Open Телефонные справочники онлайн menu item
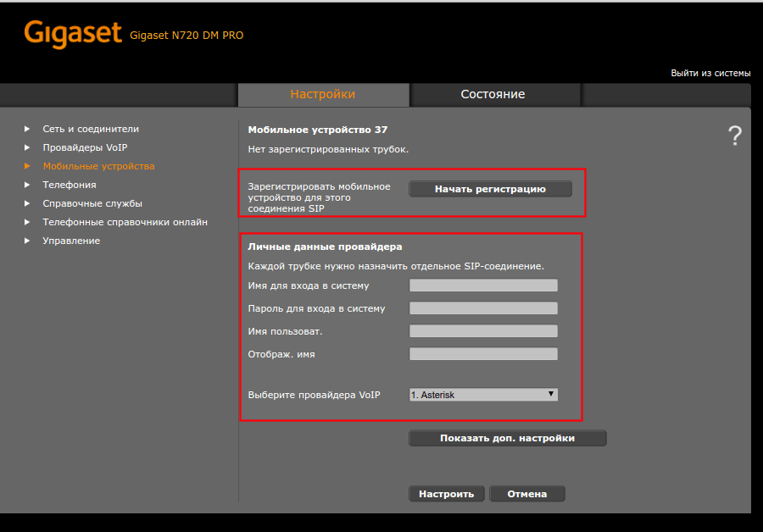Screen dimensions: 763x532 [125, 222]
